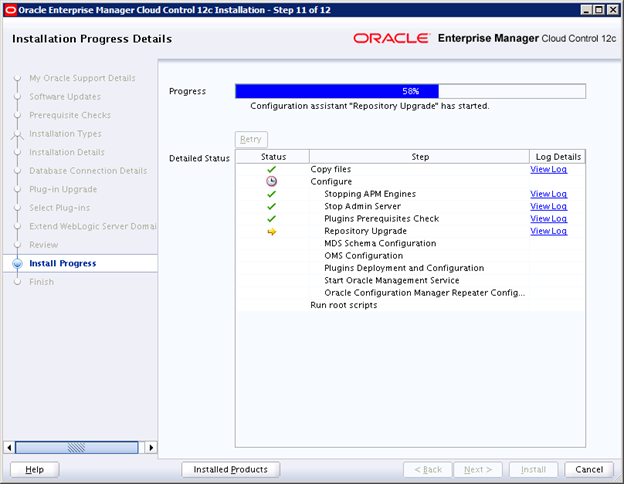Screen dimensions: 624x484
Task: Click the checkmark next to Stopping APM Engines
Action: click(x=271, y=194)
